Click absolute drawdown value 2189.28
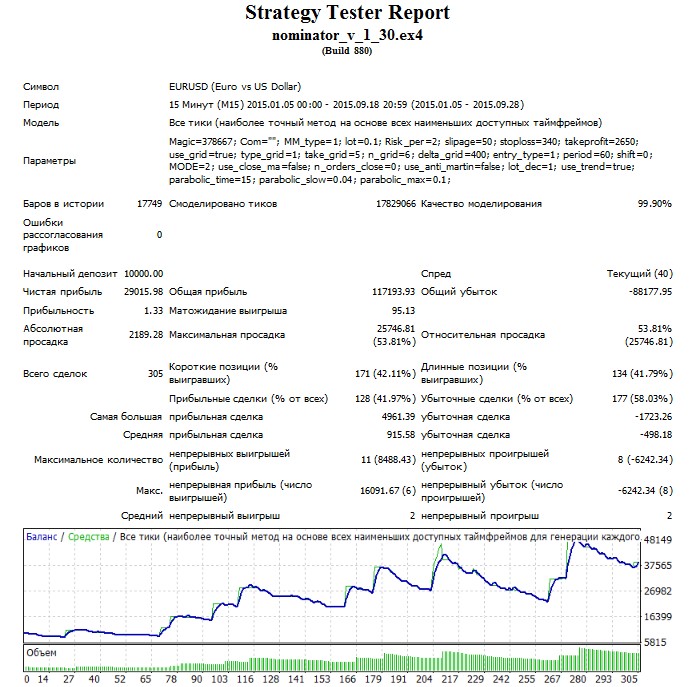The image size is (692, 687). click(x=146, y=334)
